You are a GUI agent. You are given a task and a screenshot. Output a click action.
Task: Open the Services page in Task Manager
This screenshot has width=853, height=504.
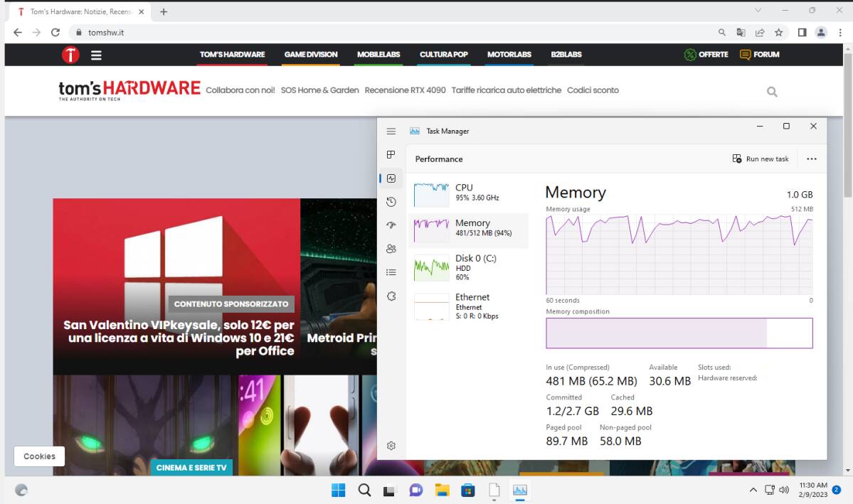tap(391, 296)
